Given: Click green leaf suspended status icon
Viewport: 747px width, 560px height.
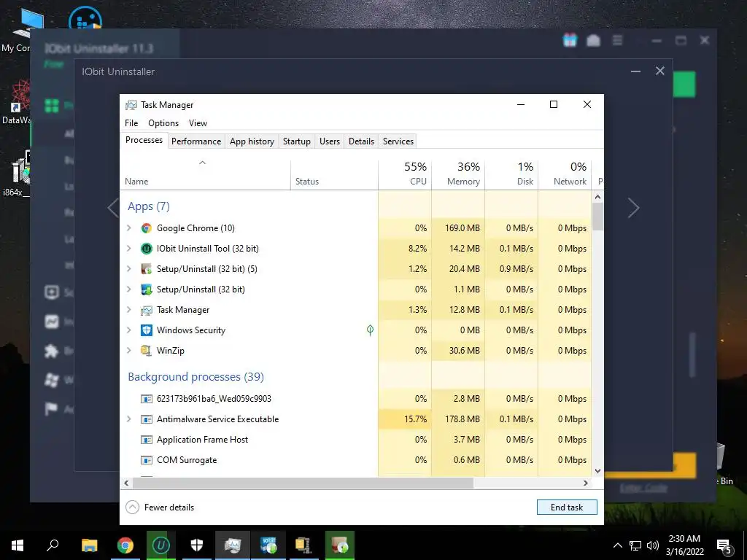Looking at the screenshot, I should coord(370,330).
